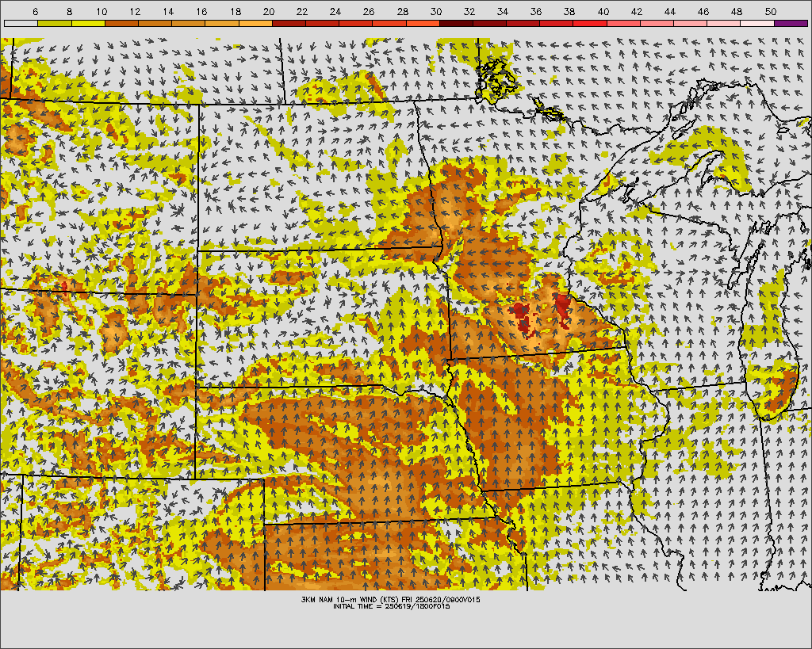Pick the 32–34 knot dark maroon swatch
Screen dimensions: 812x649
[490, 23]
